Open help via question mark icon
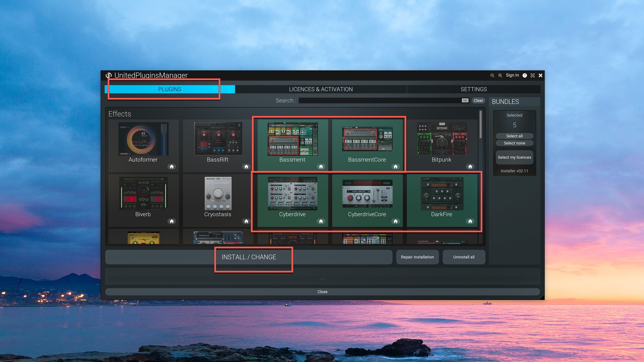This screenshot has width=644, height=362. coord(525,75)
